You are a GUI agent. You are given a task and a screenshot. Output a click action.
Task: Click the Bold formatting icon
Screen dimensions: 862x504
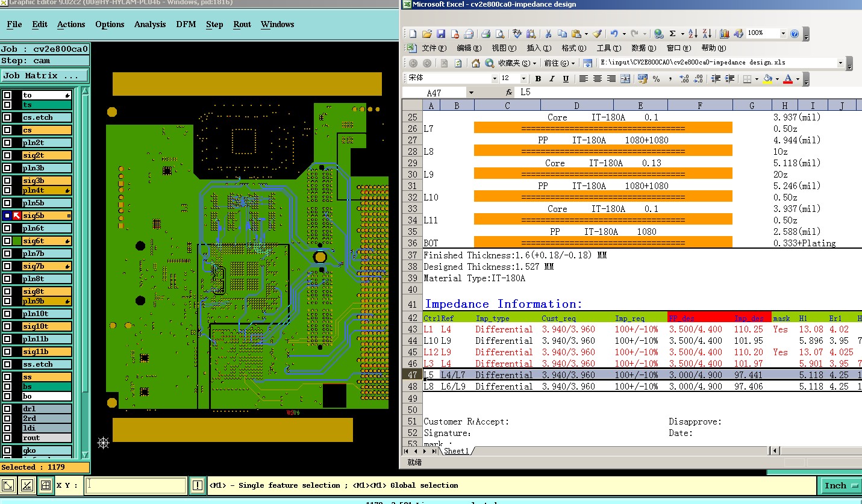tap(538, 79)
